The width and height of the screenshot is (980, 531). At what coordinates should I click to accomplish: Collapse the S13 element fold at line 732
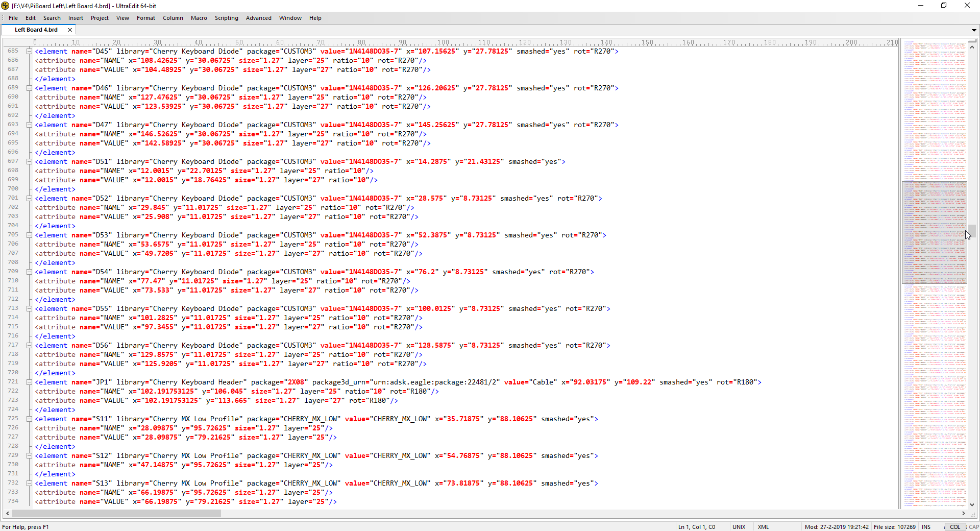tap(30, 484)
